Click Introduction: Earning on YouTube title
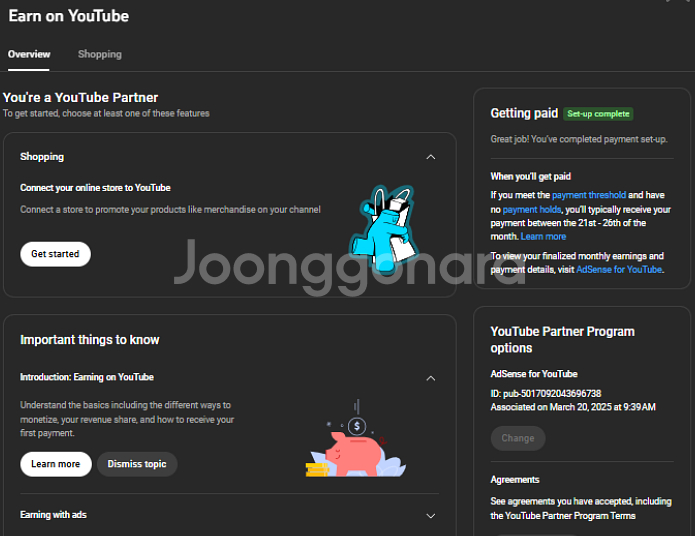The height and width of the screenshot is (536, 695). pyautogui.click(x=87, y=377)
